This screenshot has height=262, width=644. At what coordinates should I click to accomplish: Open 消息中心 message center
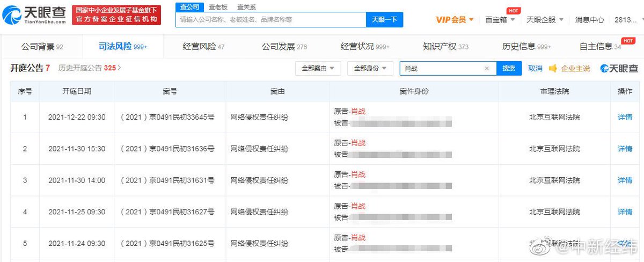589,19
